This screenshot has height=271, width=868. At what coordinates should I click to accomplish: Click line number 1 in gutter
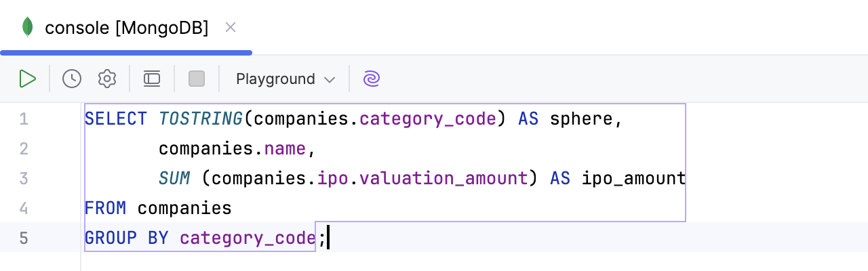[24, 119]
